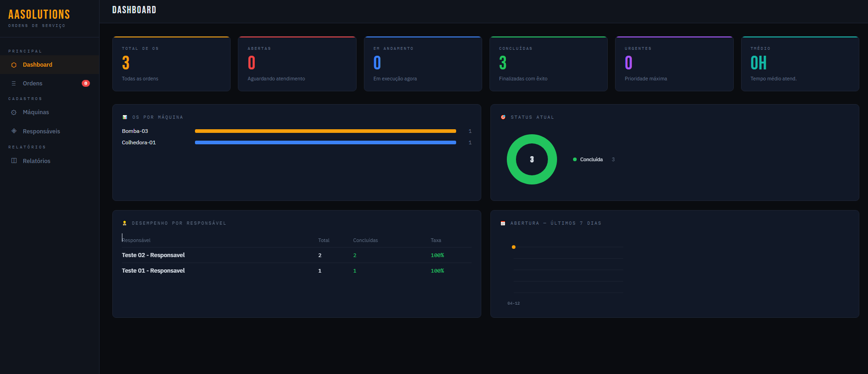
Task: Click the blue Colhedora-01 progress bar
Action: pos(326,142)
